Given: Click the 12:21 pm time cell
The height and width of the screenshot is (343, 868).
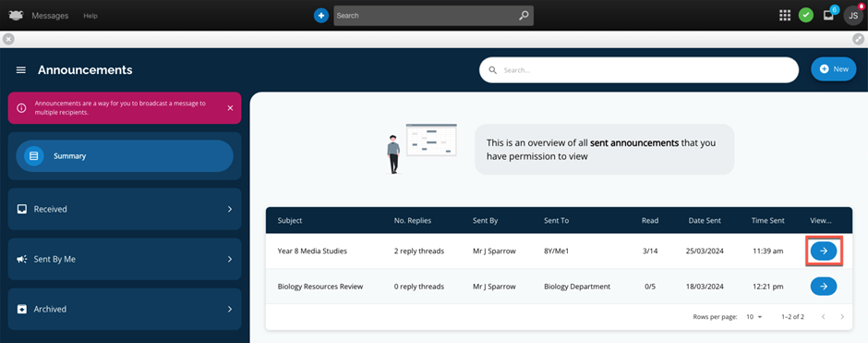Looking at the screenshot, I should [x=767, y=287].
